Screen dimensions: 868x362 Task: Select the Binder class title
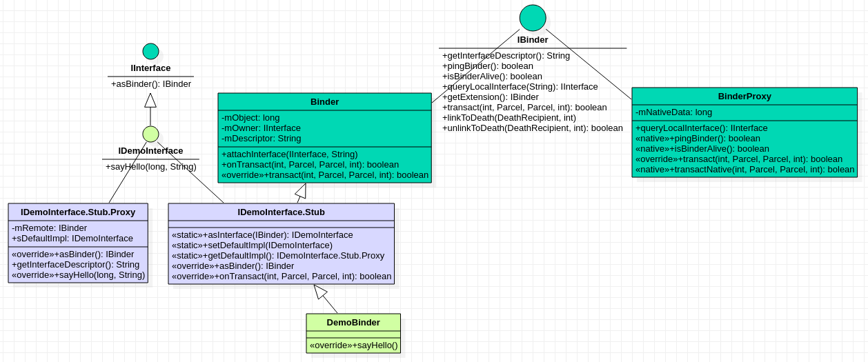click(x=324, y=102)
